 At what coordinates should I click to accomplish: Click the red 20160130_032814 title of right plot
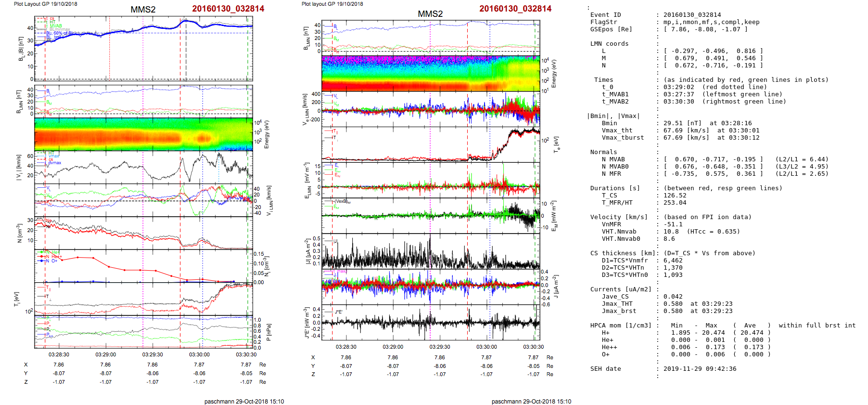(515, 9)
